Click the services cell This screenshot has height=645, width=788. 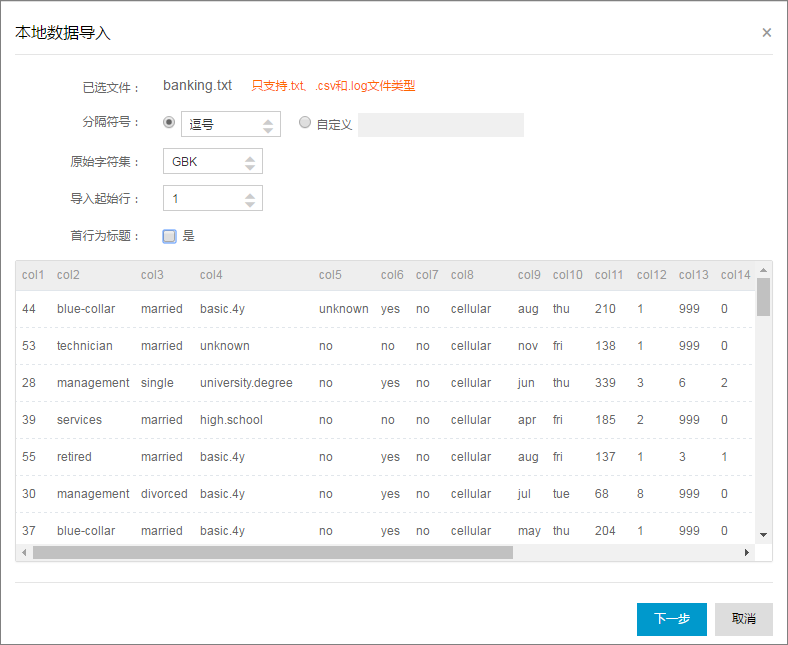(79, 420)
